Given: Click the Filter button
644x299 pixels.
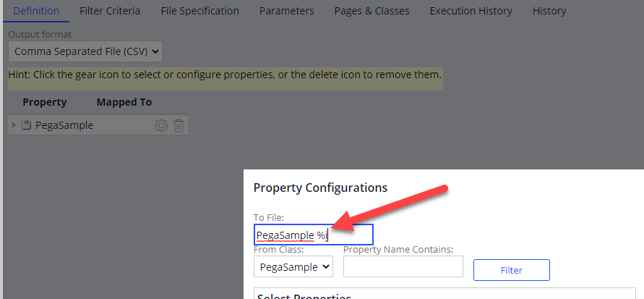Looking at the screenshot, I should (x=511, y=270).
